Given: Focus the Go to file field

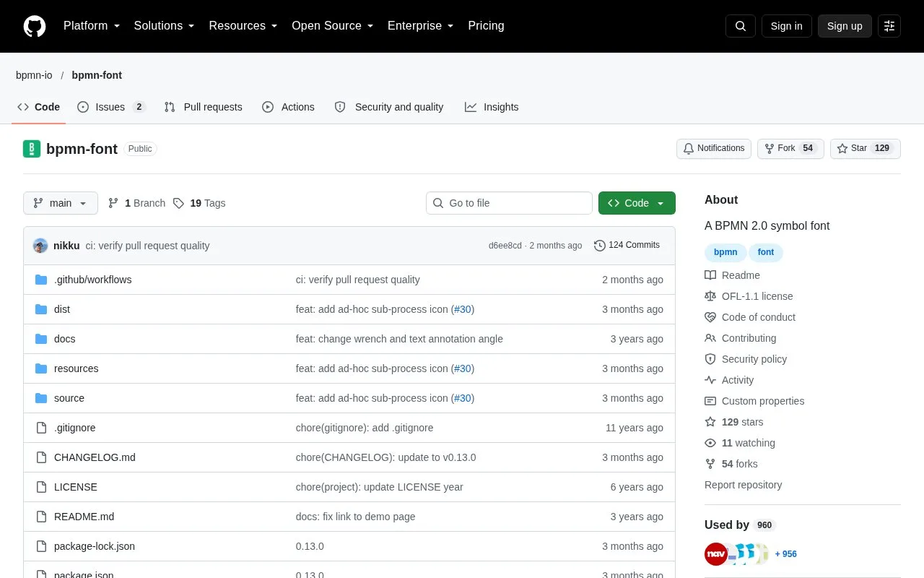Looking at the screenshot, I should (x=509, y=203).
